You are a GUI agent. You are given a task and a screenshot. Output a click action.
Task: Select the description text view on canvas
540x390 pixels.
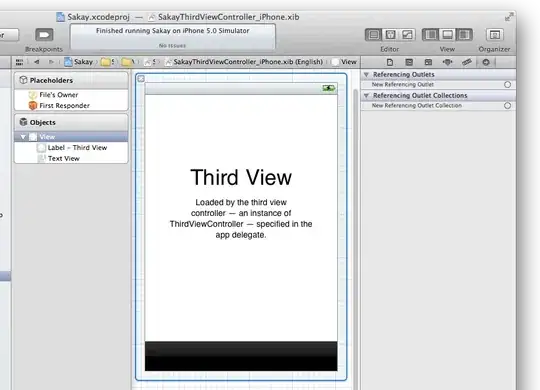pos(241,218)
